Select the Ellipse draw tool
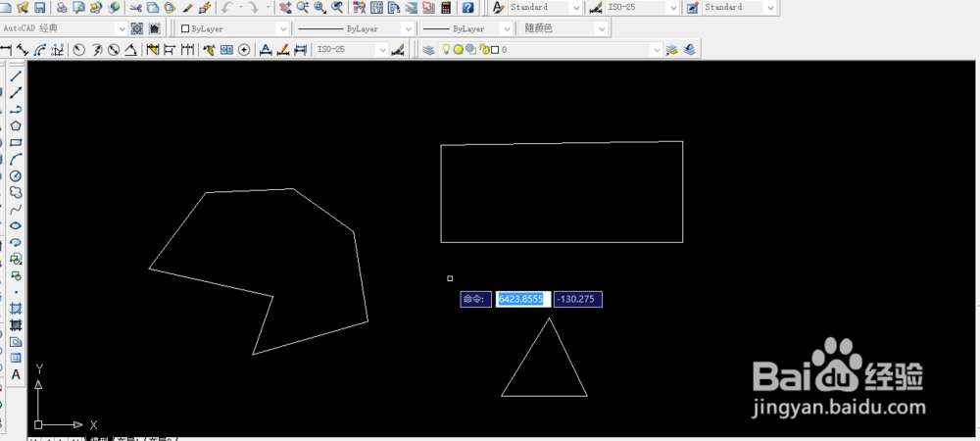Viewport: 980px width, 441px height. pos(16,225)
